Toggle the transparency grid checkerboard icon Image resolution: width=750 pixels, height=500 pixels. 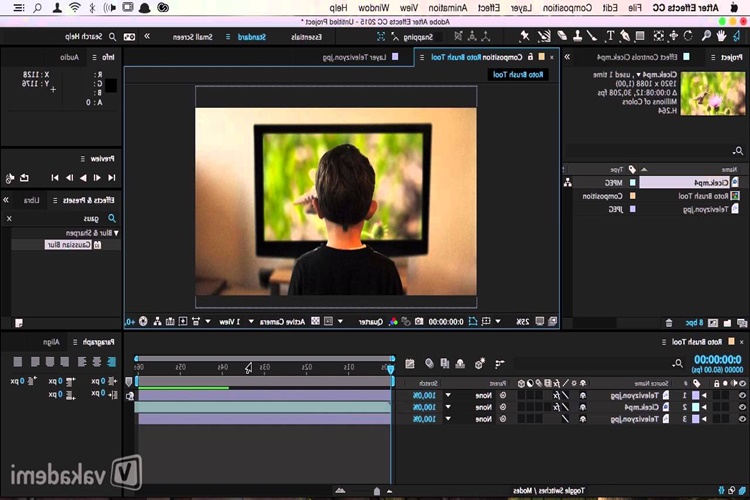[x=315, y=321]
